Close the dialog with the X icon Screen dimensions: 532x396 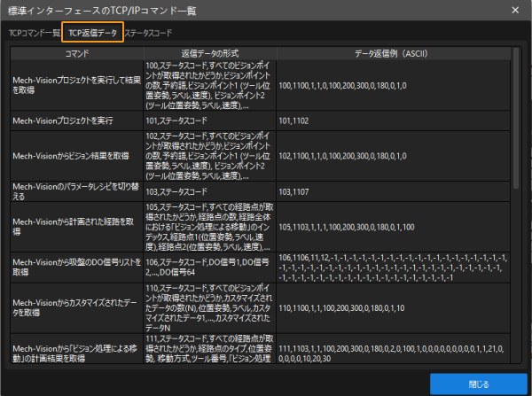(515, 10)
